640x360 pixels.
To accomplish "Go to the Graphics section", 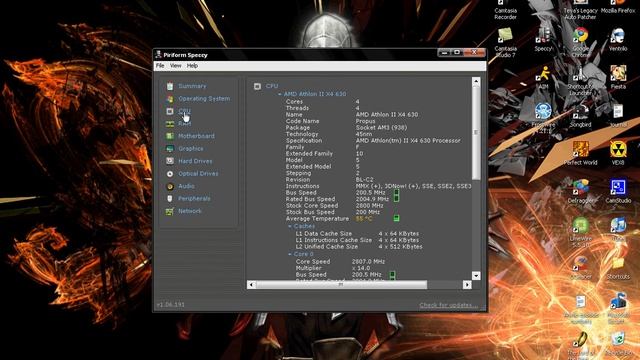I will 191,149.
